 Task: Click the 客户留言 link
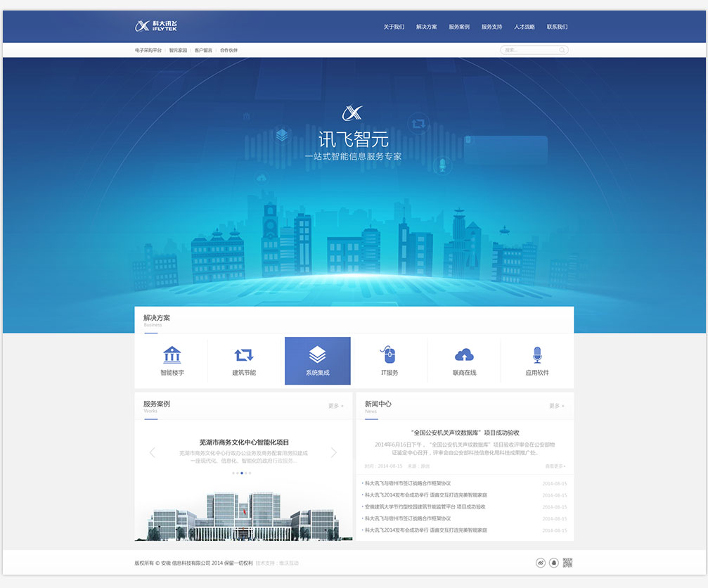(203, 50)
